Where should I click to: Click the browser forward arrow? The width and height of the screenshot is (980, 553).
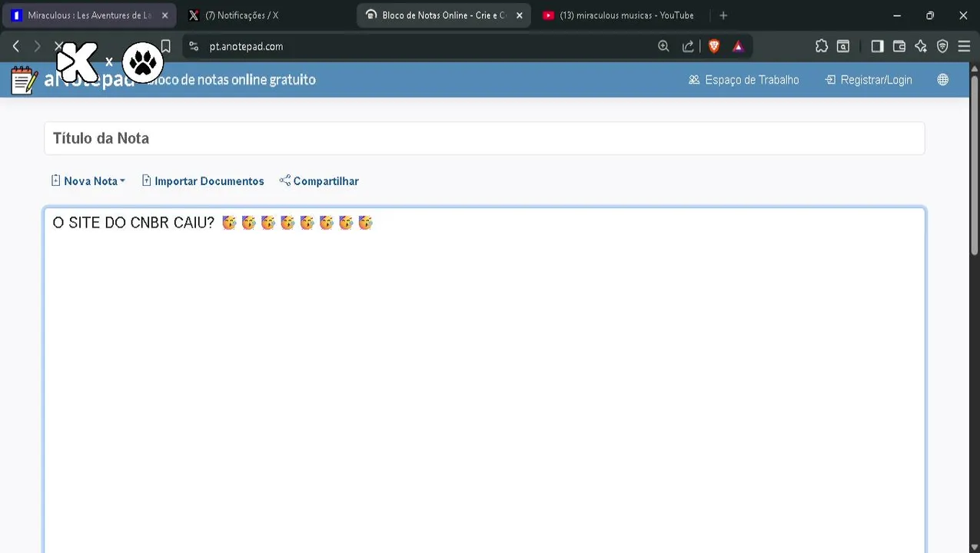pos(37,47)
